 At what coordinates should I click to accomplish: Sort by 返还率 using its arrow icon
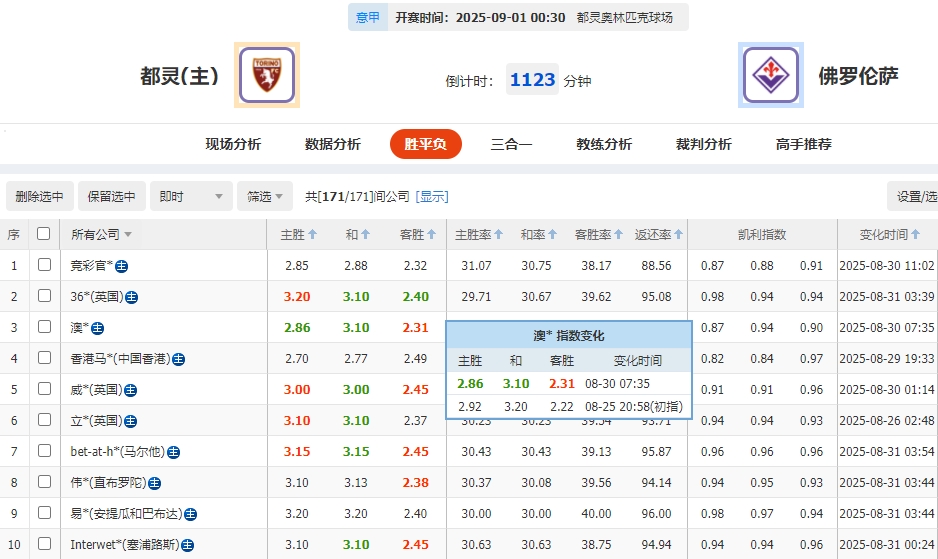coord(679,235)
